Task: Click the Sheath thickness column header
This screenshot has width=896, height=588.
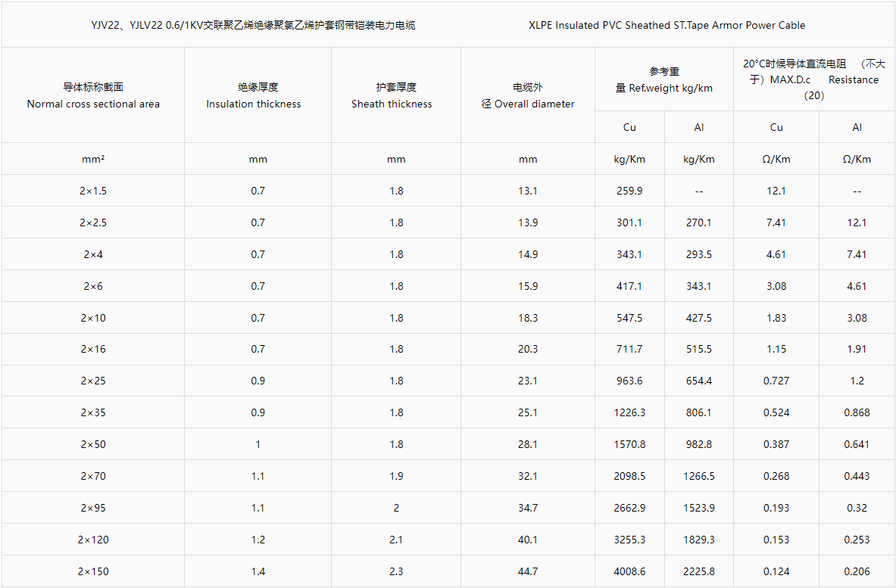Action: click(392, 95)
